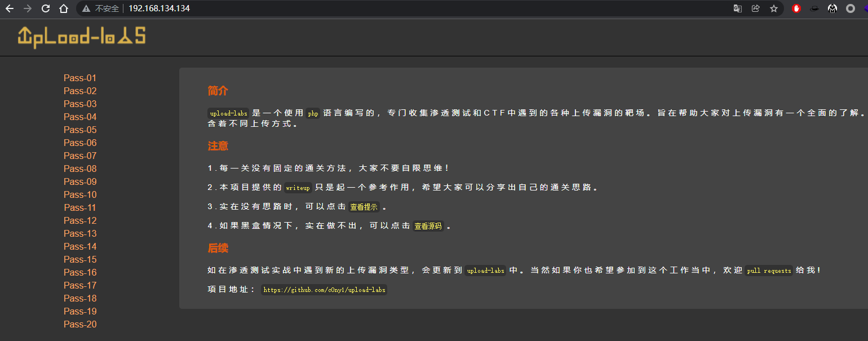Open the github.com/c0ny1/upload-labs project URL

coord(324,290)
